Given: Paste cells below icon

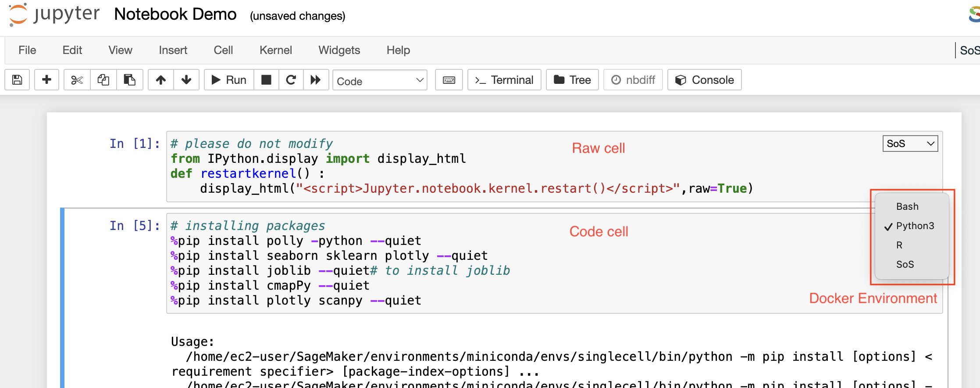Looking at the screenshot, I should tap(130, 80).
